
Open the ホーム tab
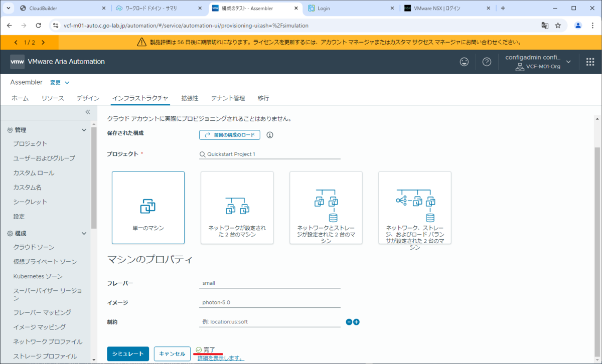[x=20, y=98]
